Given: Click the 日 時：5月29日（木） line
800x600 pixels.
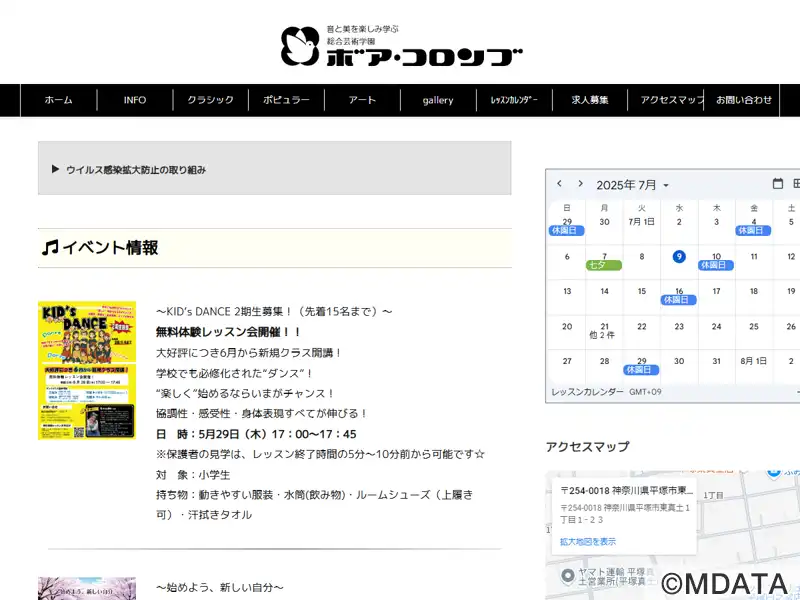Looking at the screenshot, I should pos(256,434).
